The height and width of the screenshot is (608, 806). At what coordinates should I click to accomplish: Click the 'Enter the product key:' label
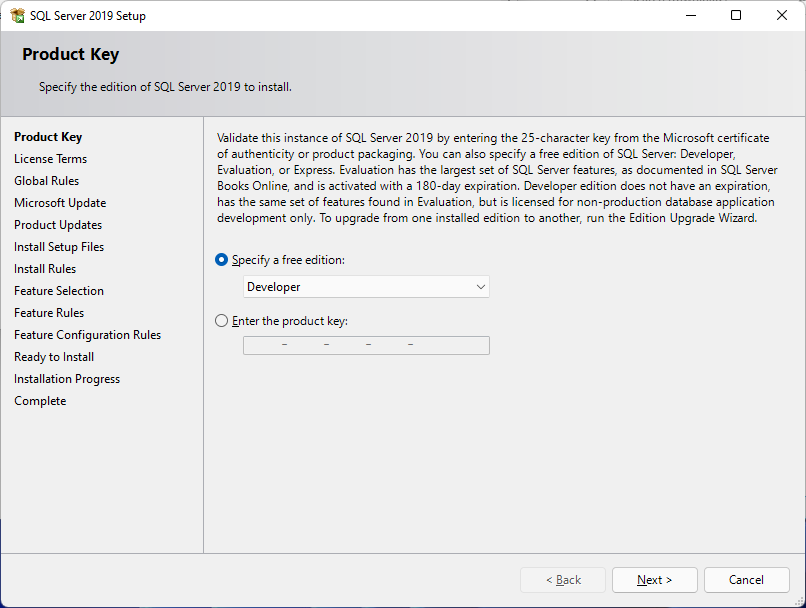290,321
